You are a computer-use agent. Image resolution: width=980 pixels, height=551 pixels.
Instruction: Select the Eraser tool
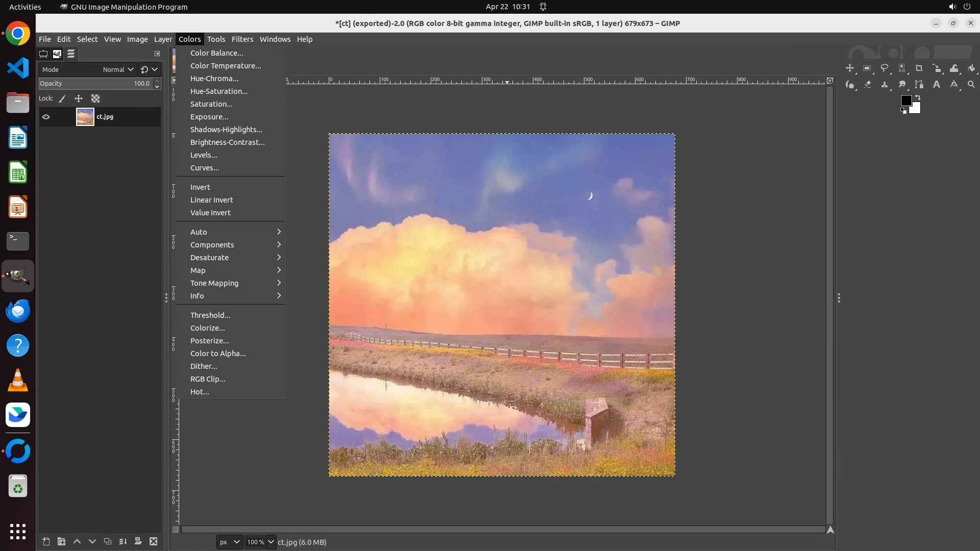click(867, 85)
